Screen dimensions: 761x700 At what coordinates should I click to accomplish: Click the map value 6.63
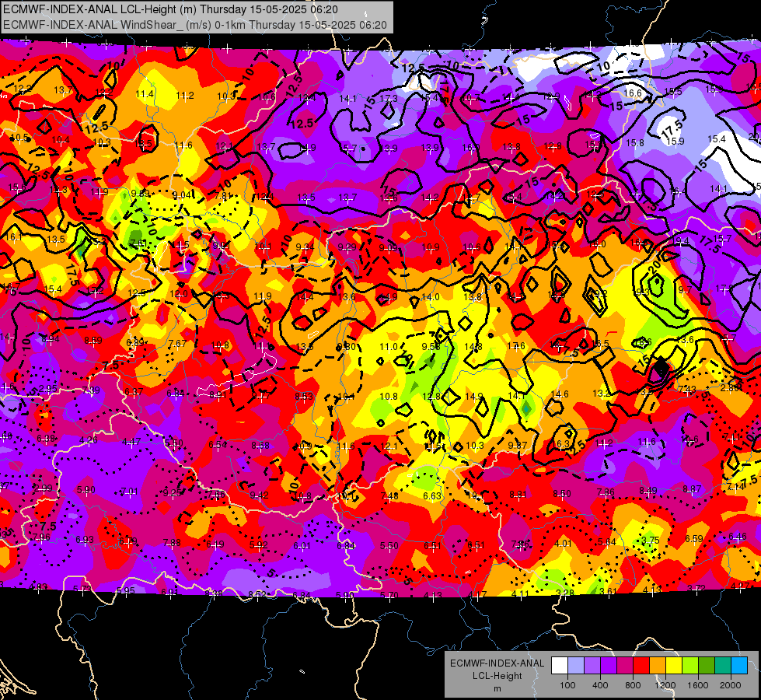pyautogui.click(x=432, y=495)
